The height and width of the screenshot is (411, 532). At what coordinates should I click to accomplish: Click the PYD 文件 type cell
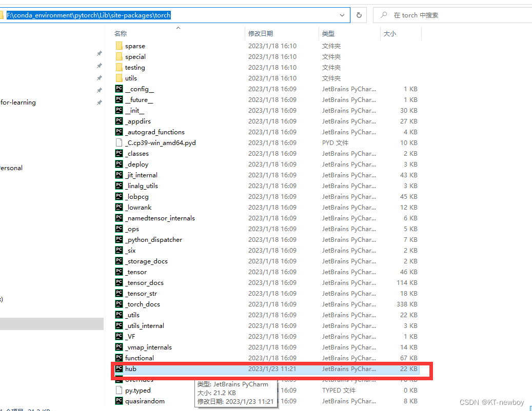(335, 142)
